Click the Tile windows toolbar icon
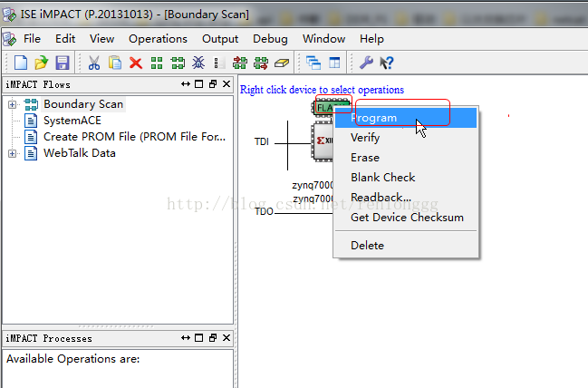The width and height of the screenshot is (588, 388). pos(334,63)
